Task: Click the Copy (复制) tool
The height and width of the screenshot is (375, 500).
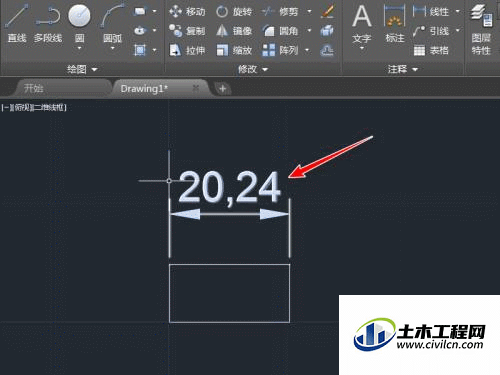Action: 187,31
